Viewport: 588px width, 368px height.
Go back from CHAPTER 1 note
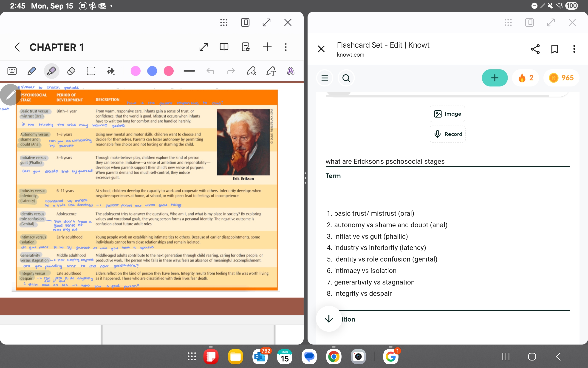(17, 47)
